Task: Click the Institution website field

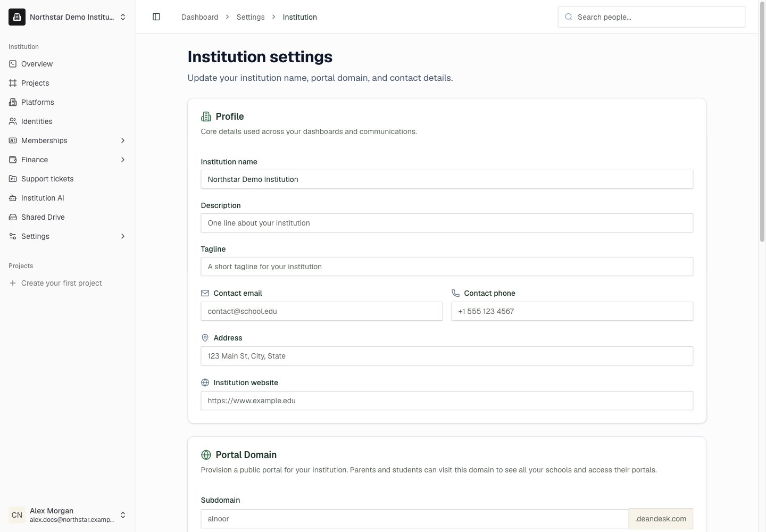Action: coord(447,401)
